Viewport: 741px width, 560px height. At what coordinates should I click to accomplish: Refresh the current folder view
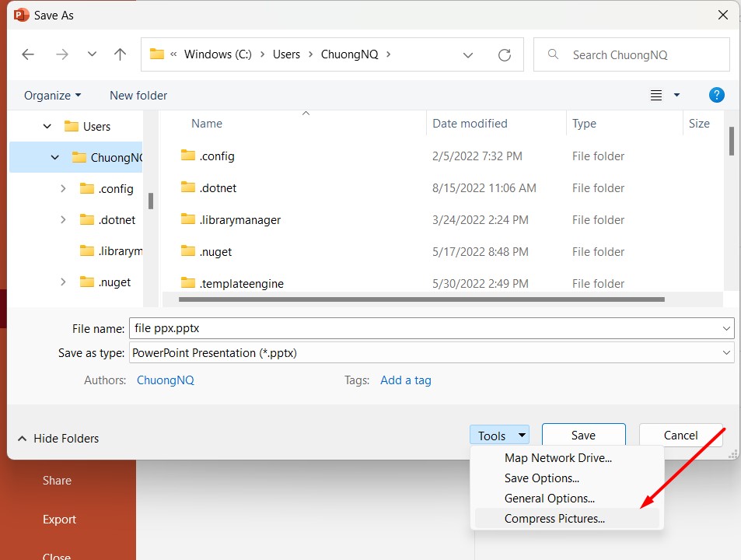click(x=505, y=54)
